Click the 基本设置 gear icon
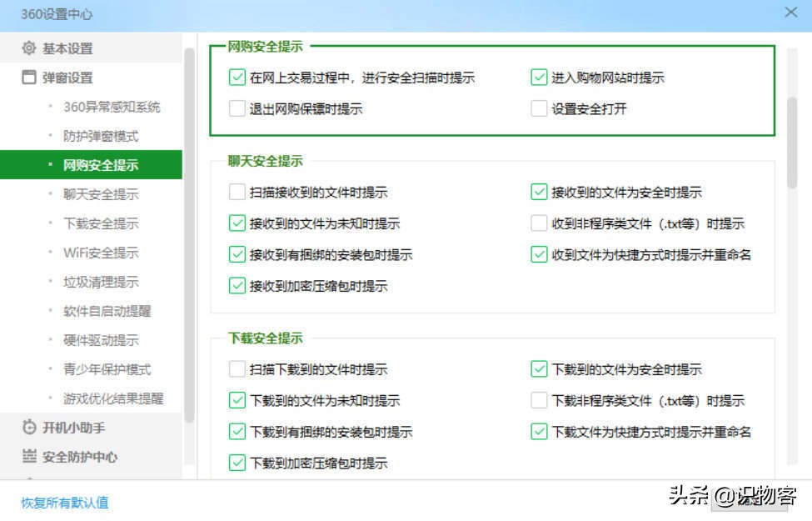Screen dimensions: 812x521 click(27, 49)
